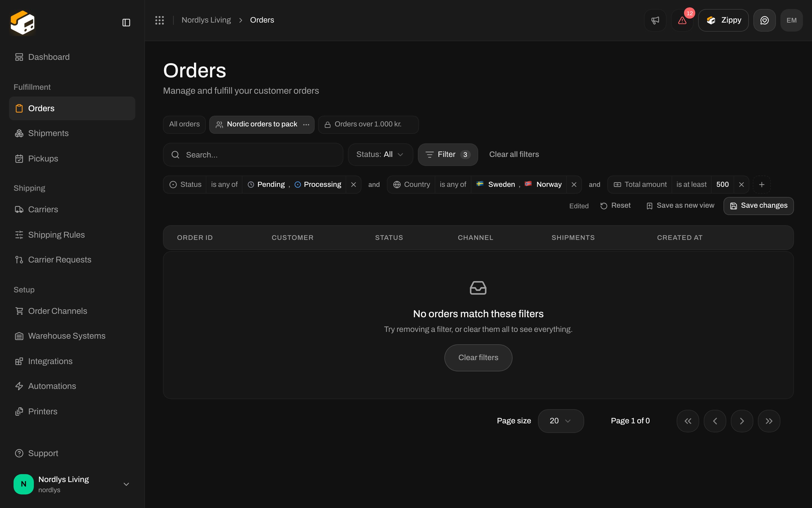Click the Zippy box logo in sidebar
This screenshot has width=812, height=508.
point(23,22)
